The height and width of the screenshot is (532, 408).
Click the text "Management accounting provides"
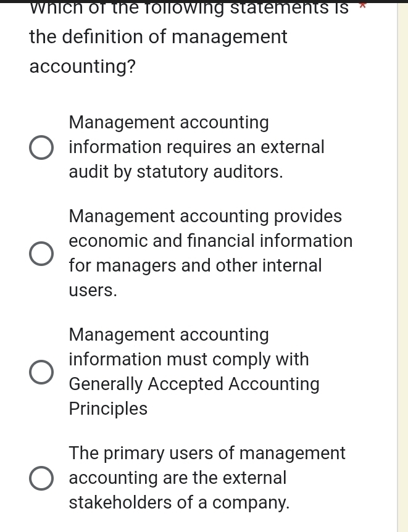tap(205, 217)
